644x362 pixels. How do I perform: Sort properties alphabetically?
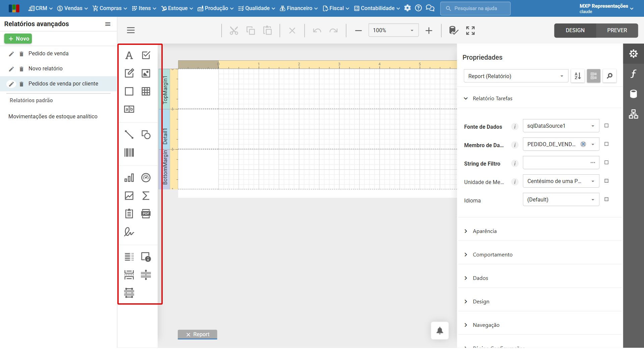pyautogui.click(x=578, y=76)
